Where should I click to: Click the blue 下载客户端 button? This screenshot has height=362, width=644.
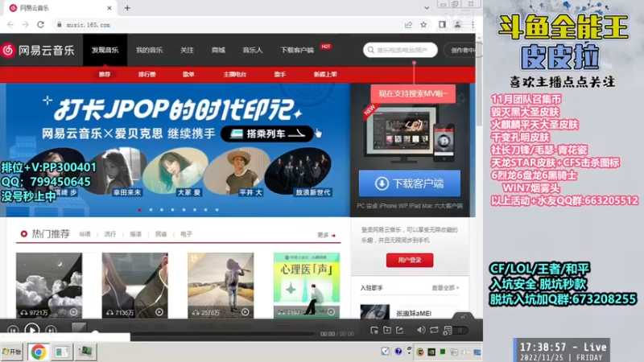pyautogui.click(x=410, y=183)
